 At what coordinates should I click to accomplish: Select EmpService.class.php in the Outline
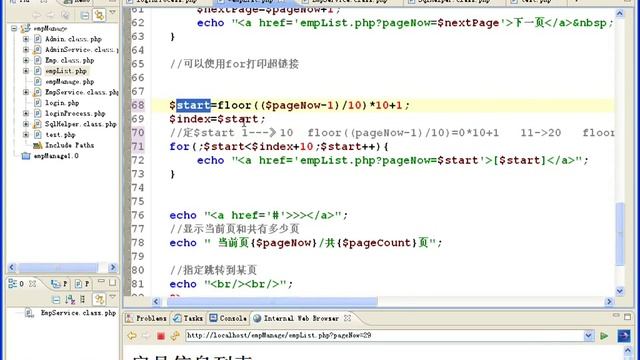[x=78, y=313]
